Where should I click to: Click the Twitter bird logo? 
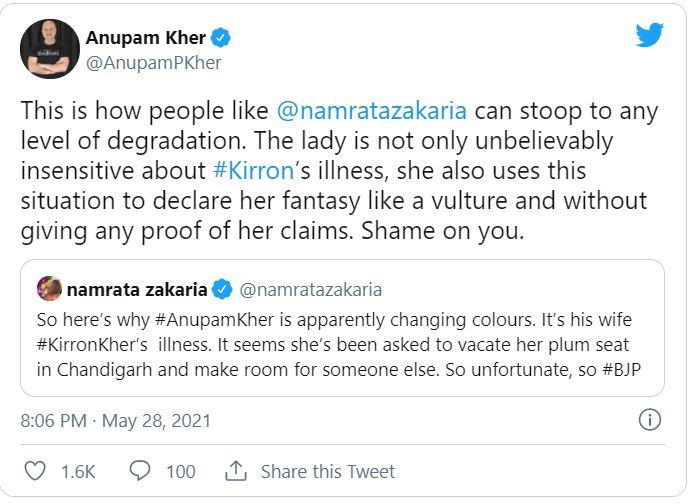[651, 36]
